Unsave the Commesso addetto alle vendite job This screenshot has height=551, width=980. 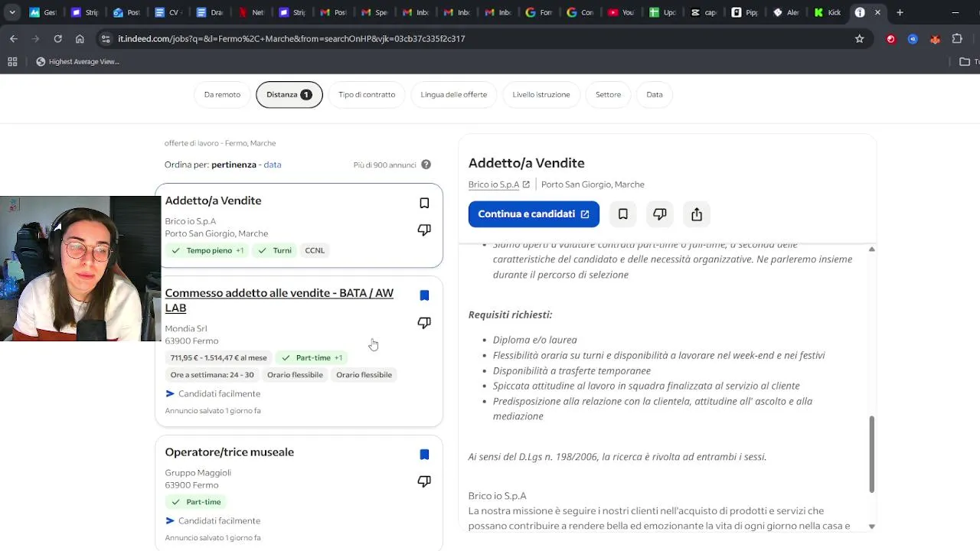[x=424, y=295]
